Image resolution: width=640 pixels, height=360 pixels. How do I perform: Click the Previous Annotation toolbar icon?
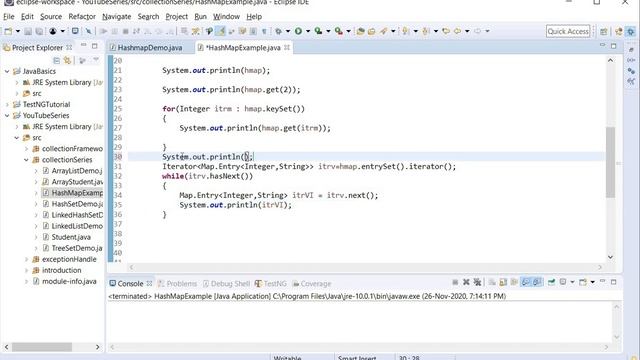425,31
